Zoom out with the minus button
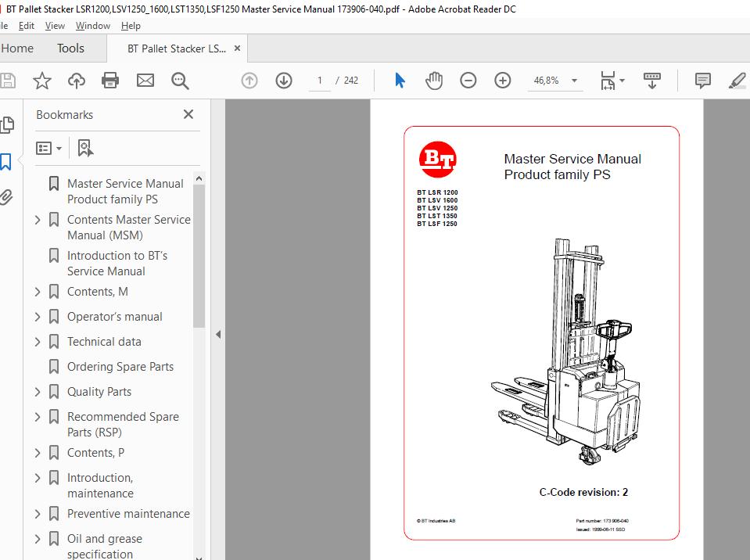The image size is (750, 560). point(468,81)
